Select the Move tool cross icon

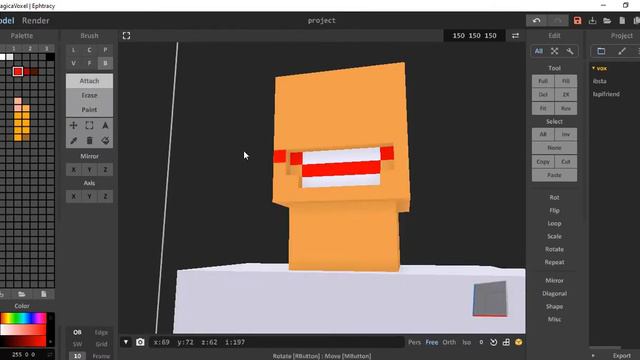[x=73, y=125]
